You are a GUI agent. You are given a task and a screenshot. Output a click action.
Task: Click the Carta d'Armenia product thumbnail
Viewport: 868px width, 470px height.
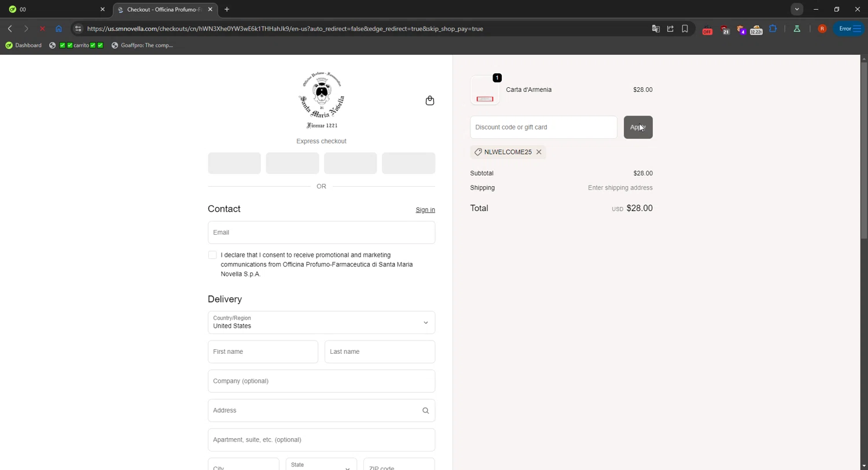tap(485, 90)
